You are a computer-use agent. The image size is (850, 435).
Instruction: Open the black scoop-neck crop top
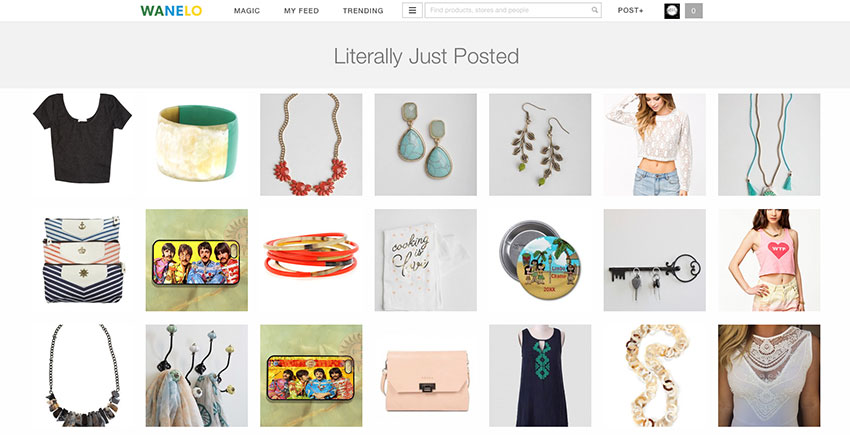tap(82, 144)
